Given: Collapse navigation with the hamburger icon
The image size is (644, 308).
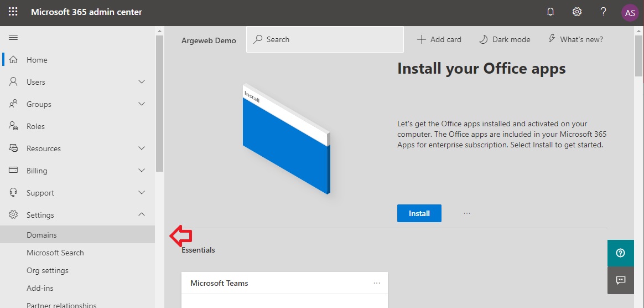Looking at the screenshot, I should (x=13, y=38).
